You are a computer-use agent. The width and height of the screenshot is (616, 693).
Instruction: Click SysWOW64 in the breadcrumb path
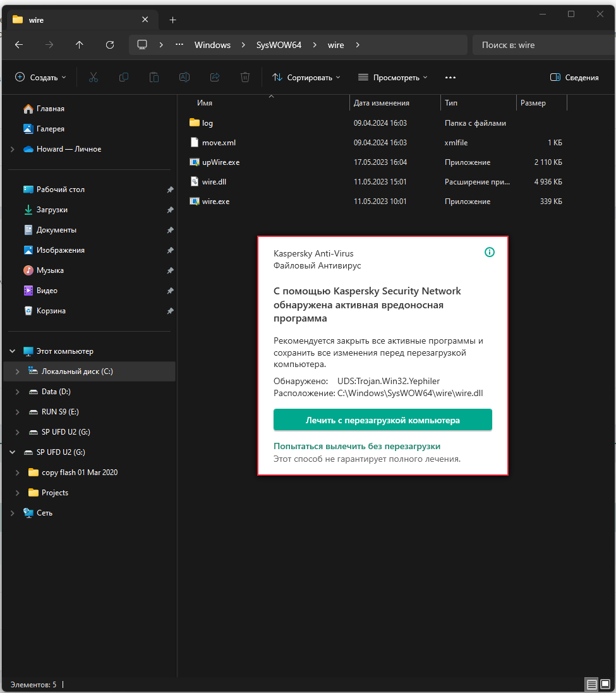point(279,45)
